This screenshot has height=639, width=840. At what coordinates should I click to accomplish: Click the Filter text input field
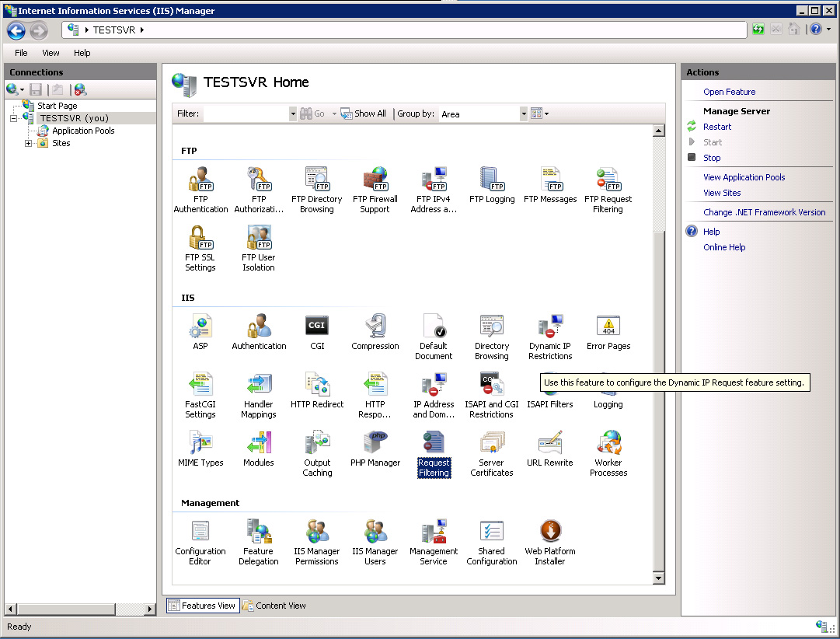246,113
